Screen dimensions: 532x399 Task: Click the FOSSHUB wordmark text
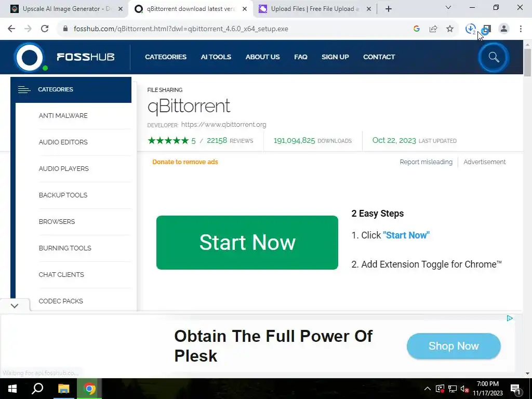[86, 57]
